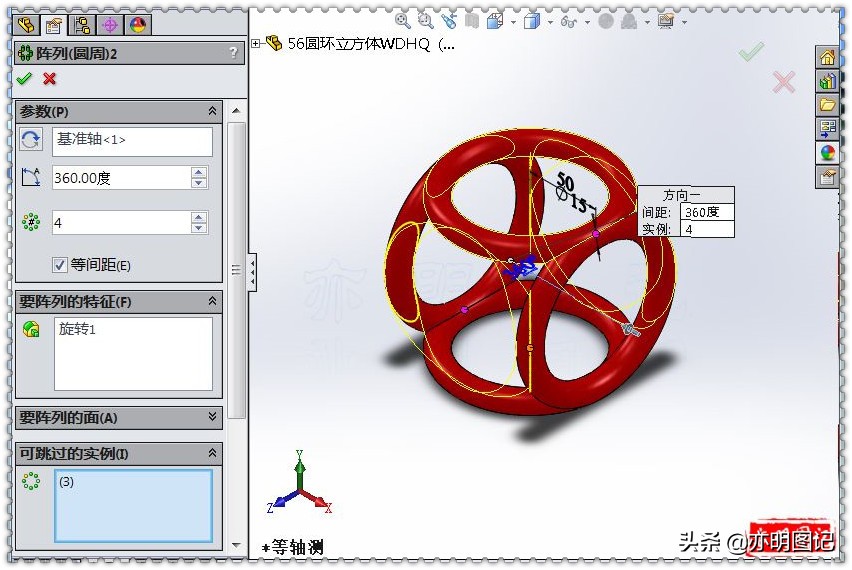852x570 pixels.
Task: Collapse the 参数(P) section
Action: (x=212, y=111)
